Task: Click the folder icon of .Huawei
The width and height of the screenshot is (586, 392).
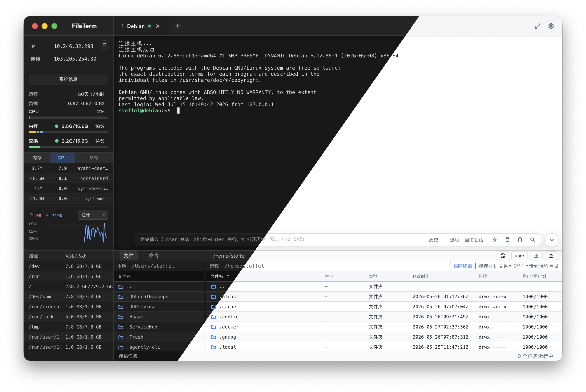Action: [121, 317]
